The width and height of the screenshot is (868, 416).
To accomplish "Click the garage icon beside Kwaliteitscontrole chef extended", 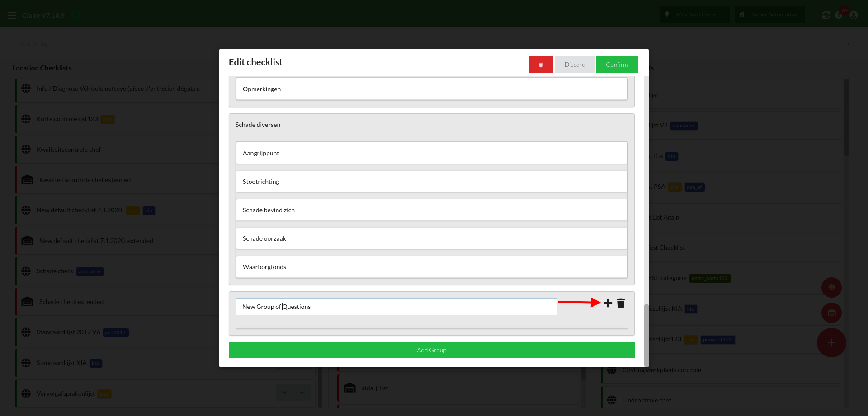I will point(28,180).
